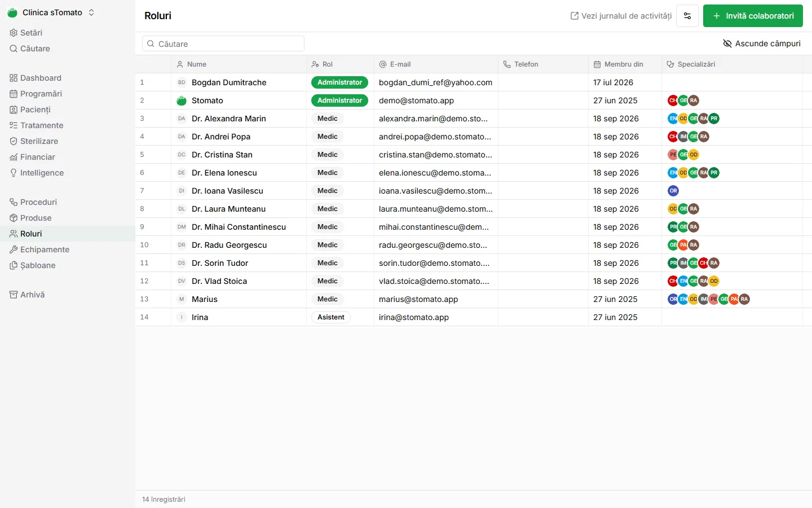The width and height of the screenshot is (812, 508).
Task: Click the date 17 iul 2026
Action: tap(614, 82)
